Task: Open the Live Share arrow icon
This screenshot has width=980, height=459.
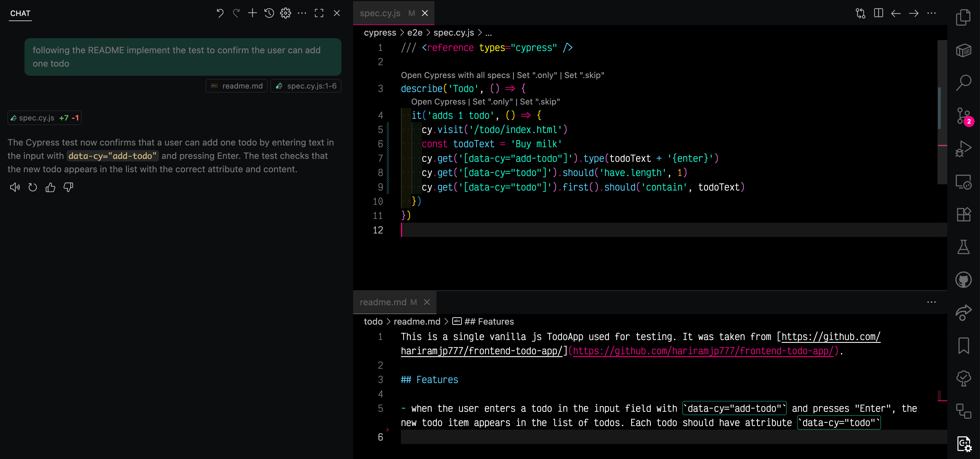Action: tap(963, 313)
